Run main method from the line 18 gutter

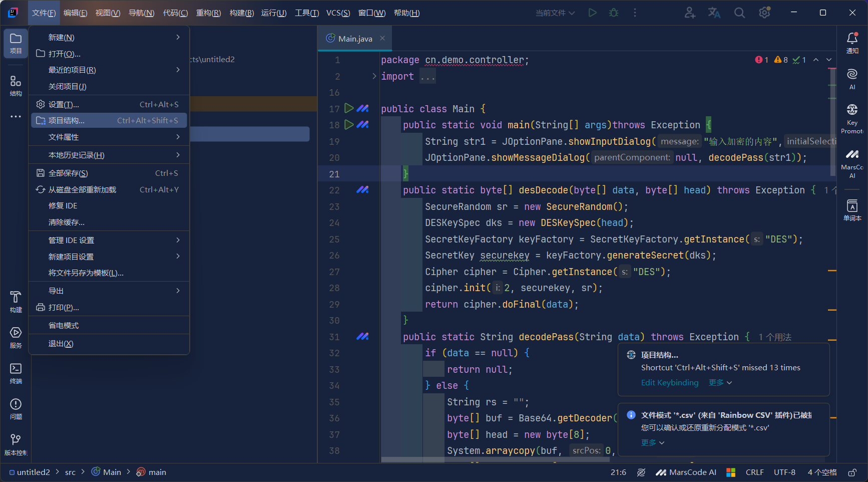349,125
